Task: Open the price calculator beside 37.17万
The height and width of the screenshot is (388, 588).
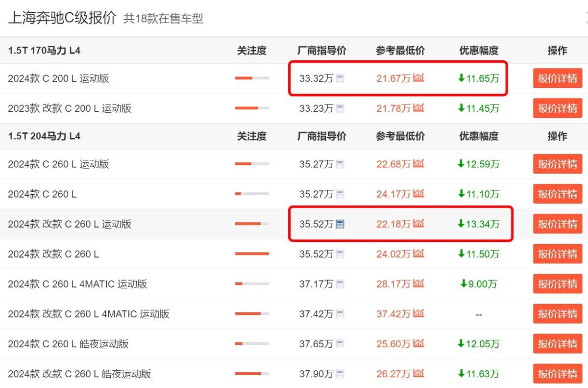Action: point(340,284)
